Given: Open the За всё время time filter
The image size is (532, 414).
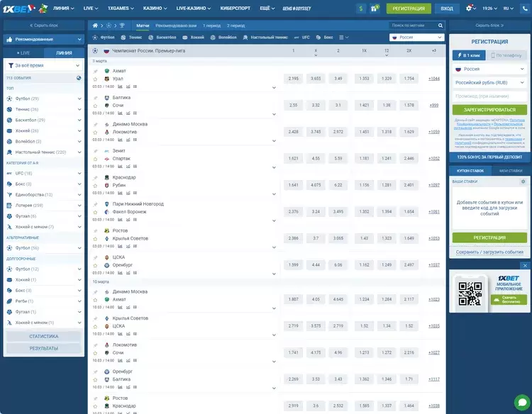Looking at the screenshot, I should 44,65.
